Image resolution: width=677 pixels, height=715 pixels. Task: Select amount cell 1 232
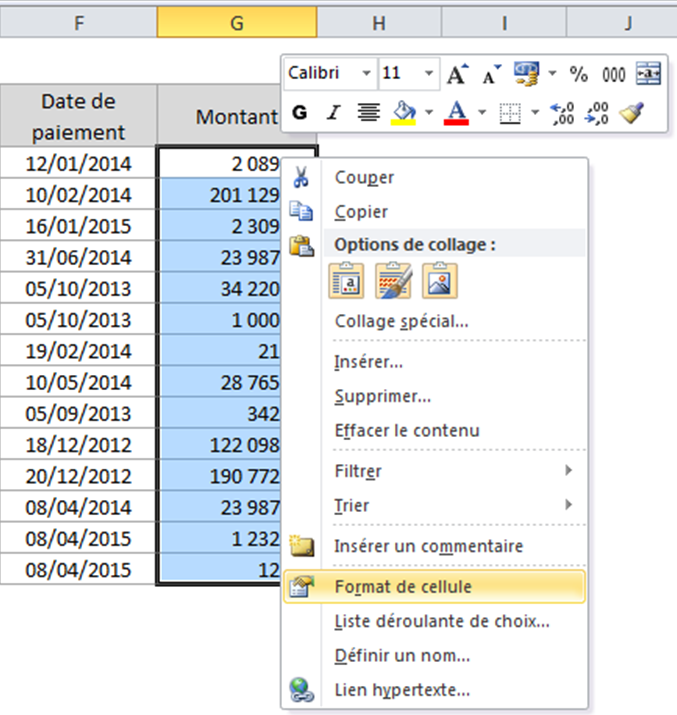tap(220, 539)
